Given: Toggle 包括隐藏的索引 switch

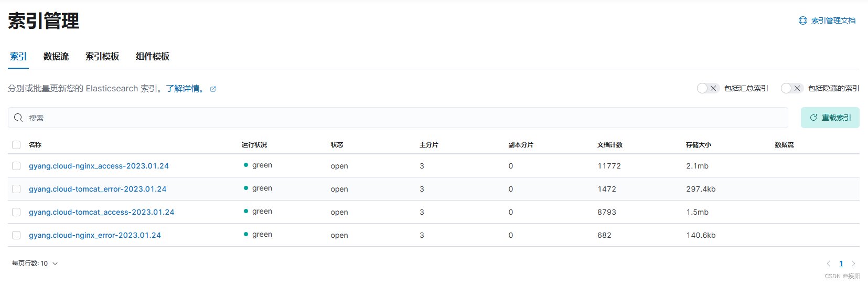Looking at the screenshot, I should pos(792,88).
